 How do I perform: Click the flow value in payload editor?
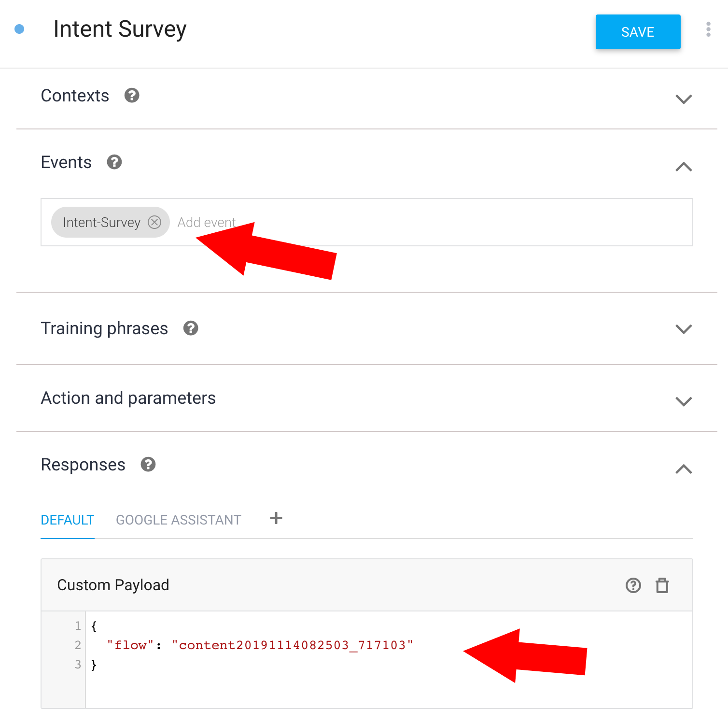click(x=293, y=645)
